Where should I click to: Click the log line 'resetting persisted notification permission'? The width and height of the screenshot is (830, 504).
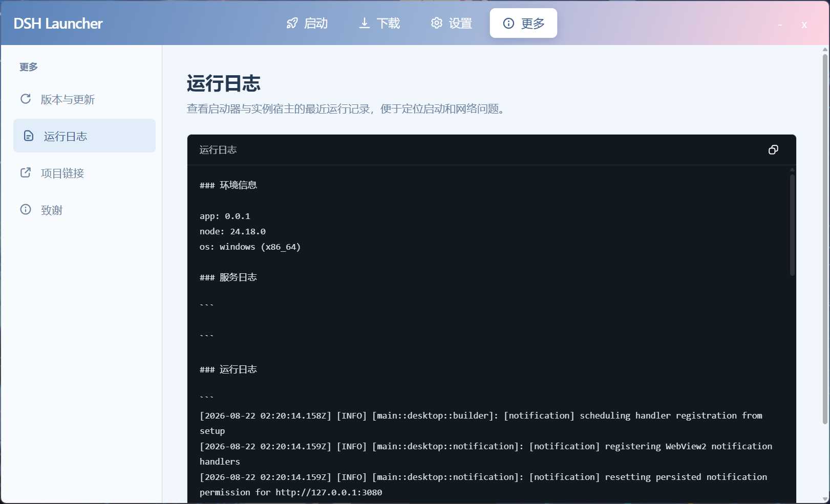click(483, 485)
